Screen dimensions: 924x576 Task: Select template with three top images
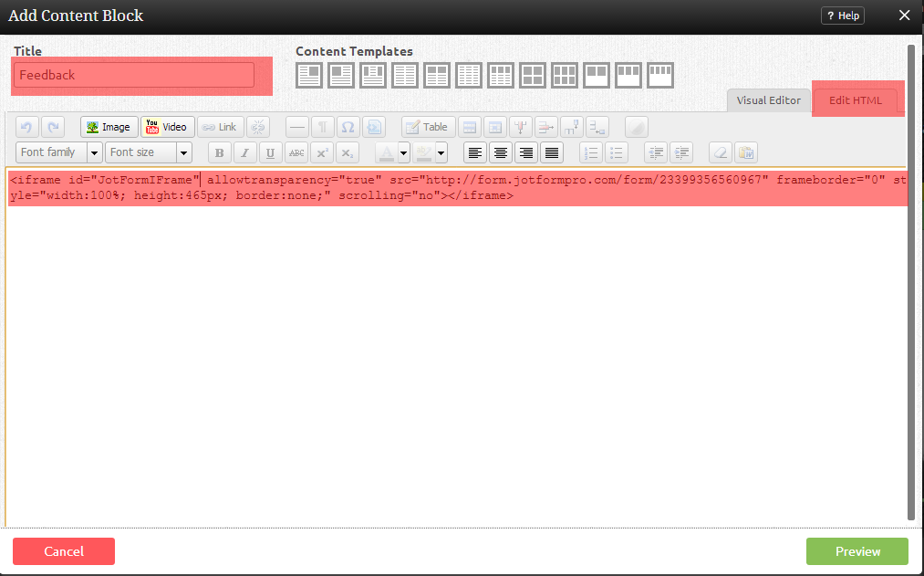[628, 76]
